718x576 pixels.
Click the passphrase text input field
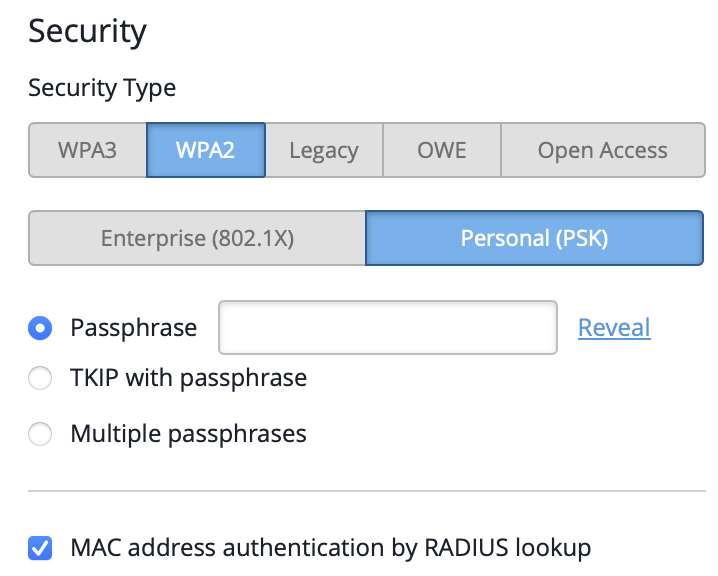(x=387, y=327)
